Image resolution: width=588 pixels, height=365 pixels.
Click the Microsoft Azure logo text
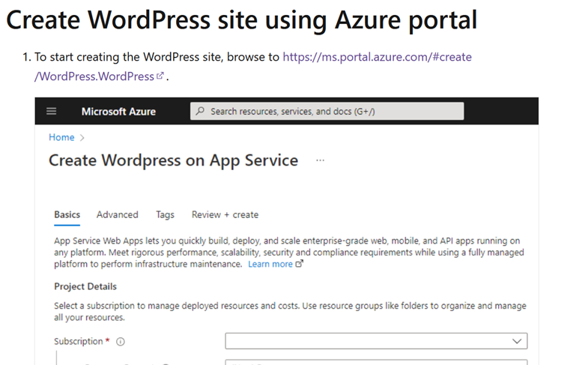(118, 112)
